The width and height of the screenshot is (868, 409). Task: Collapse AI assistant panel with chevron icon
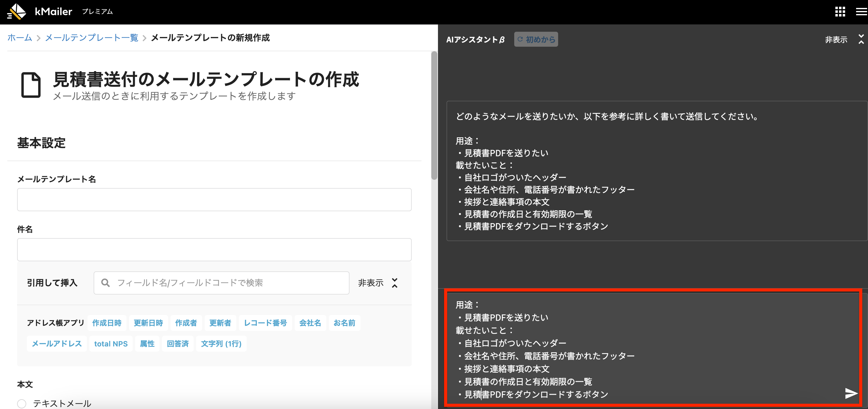[861, 39]
